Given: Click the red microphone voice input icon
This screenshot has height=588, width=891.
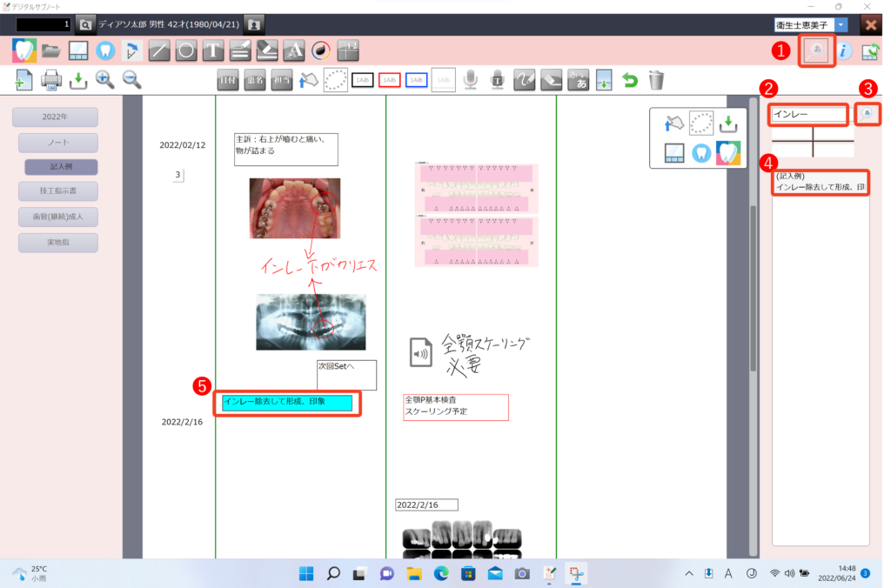Looking at the screenshot, I should (471, 80).
